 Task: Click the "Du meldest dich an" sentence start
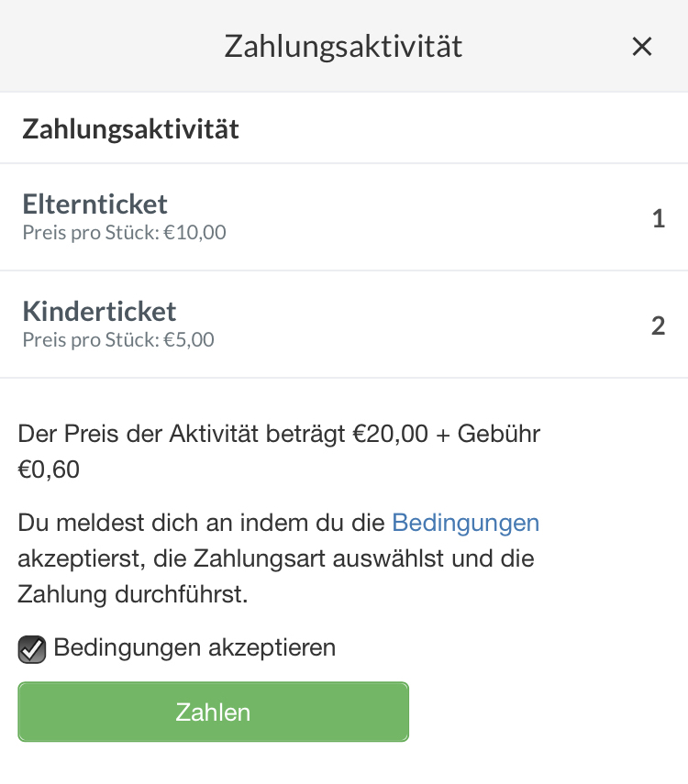[x=110, y=524]
